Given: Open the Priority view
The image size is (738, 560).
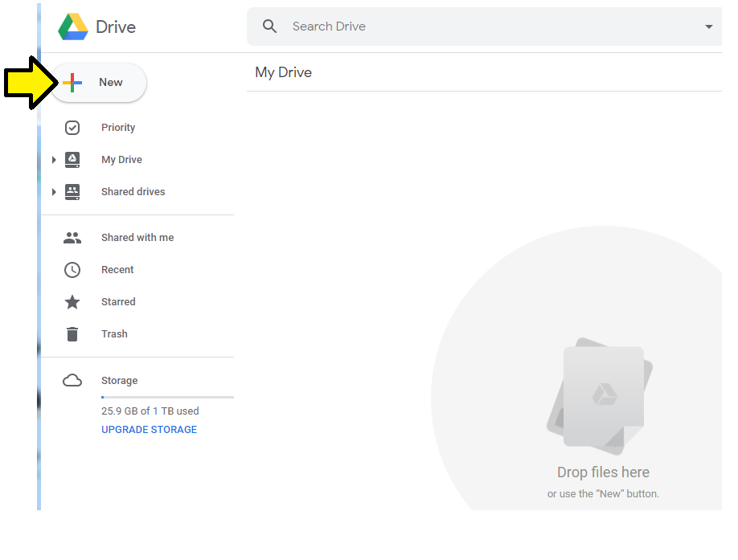Looking at the screenshot, I should [118, 128].
